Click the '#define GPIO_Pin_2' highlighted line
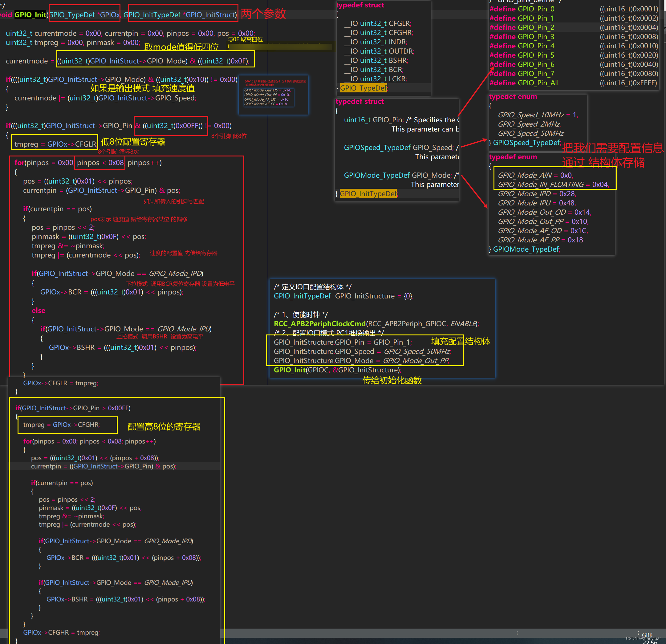The image size is (666, 644). 574,27
